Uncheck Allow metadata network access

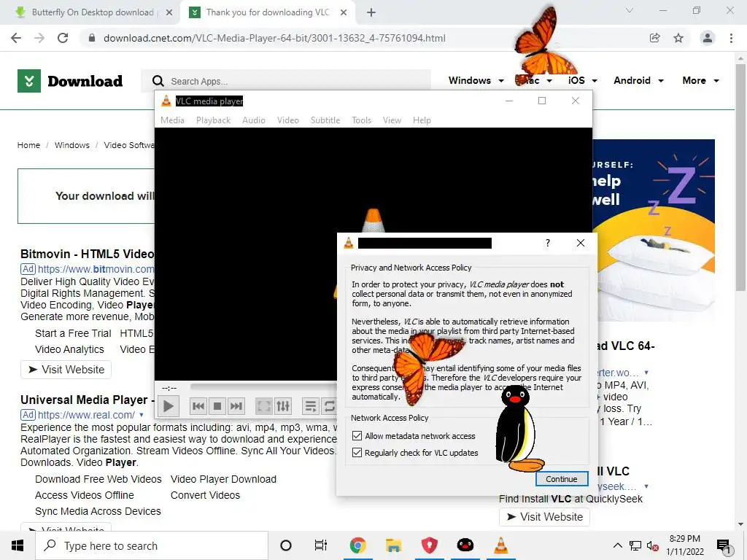click(357, 436)
